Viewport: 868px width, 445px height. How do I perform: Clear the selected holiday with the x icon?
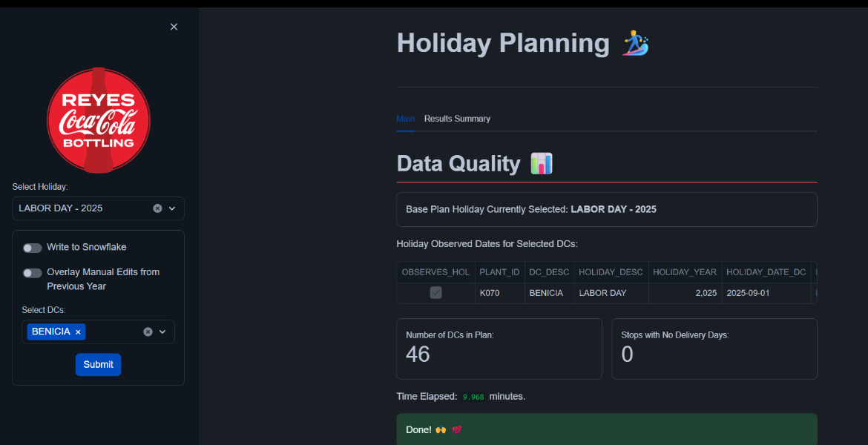[157, 208]
